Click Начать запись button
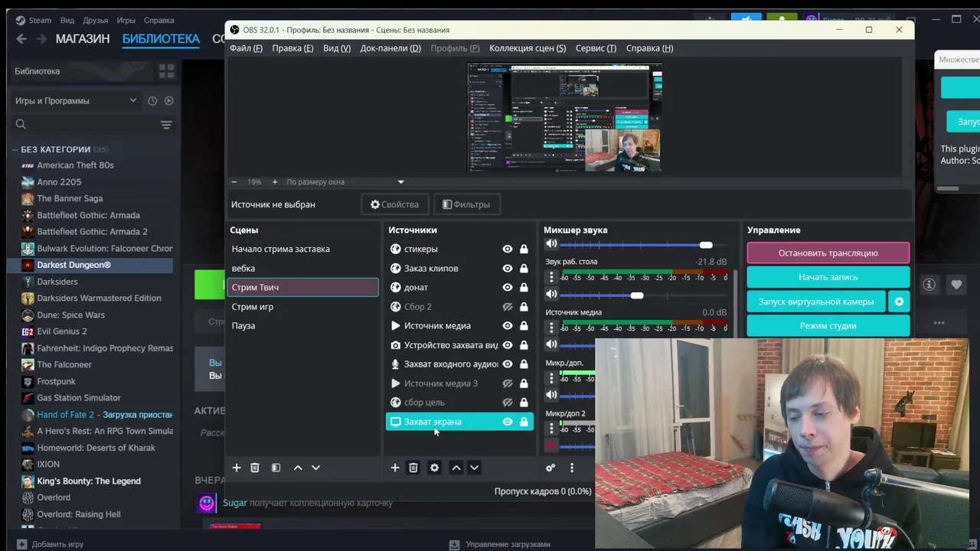 point(828,277)
